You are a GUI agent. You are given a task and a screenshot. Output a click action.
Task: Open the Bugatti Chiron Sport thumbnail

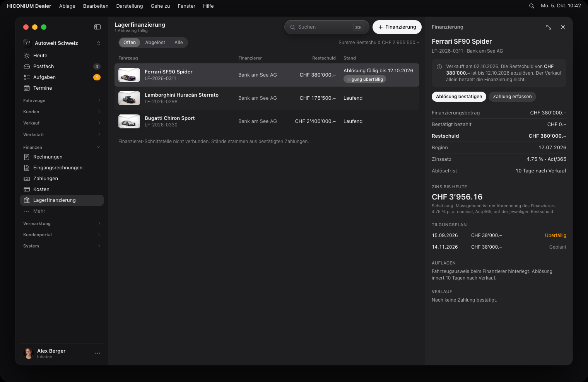pyautogui.click(x=129, y=121)
